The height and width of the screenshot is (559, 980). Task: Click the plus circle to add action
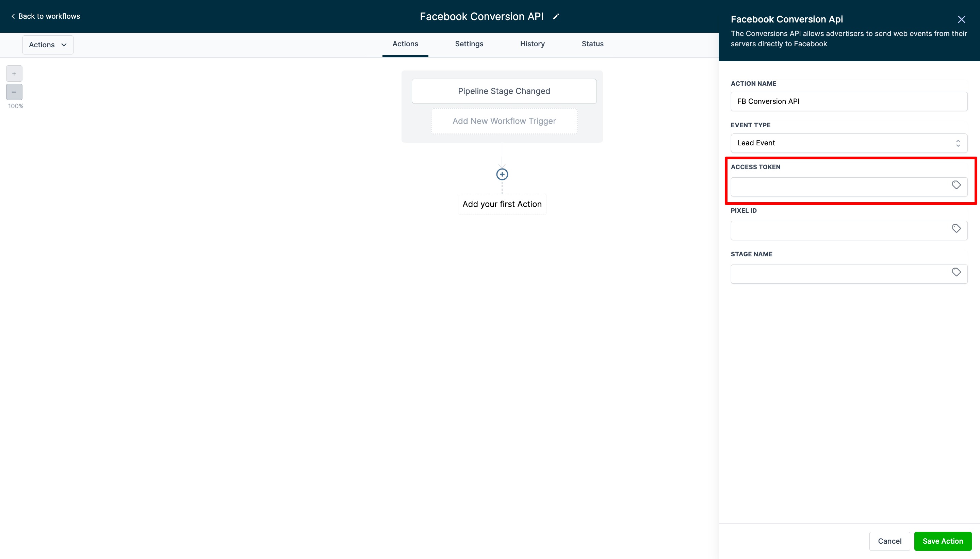[502, 174]
